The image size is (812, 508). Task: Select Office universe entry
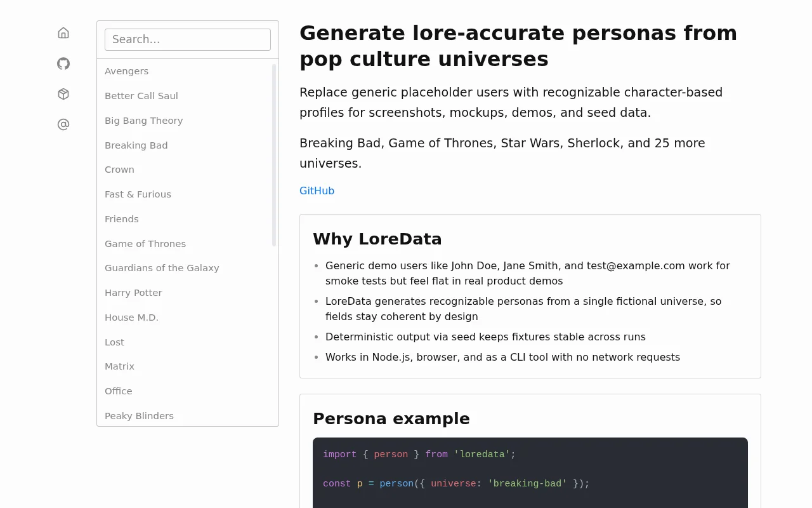pos(119,391)
